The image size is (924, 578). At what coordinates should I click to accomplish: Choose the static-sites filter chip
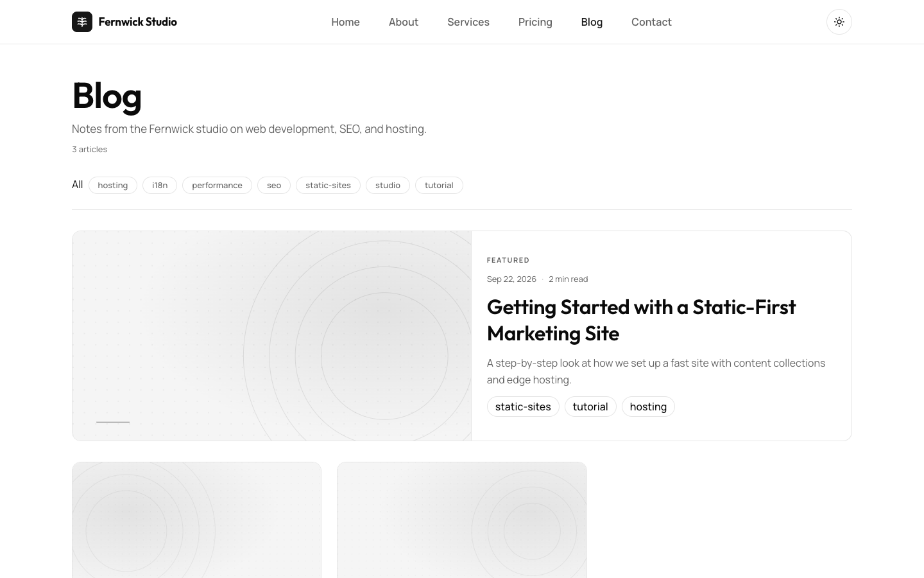(x=328, y=185)
